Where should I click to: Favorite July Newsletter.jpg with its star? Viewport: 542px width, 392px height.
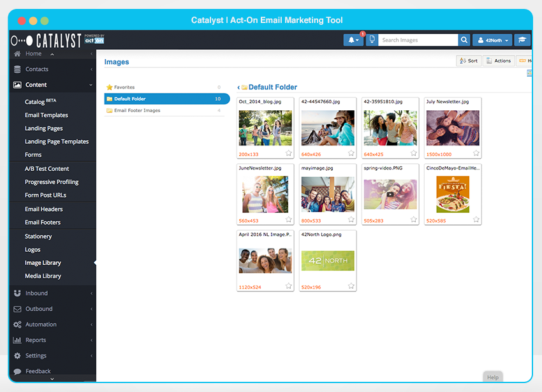tap(476, 153)
